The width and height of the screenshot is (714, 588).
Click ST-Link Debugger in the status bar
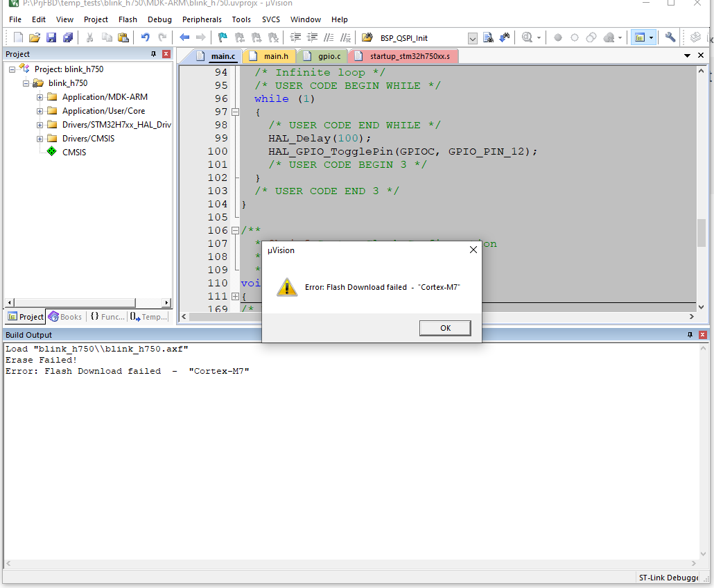(x=668, y=577)
